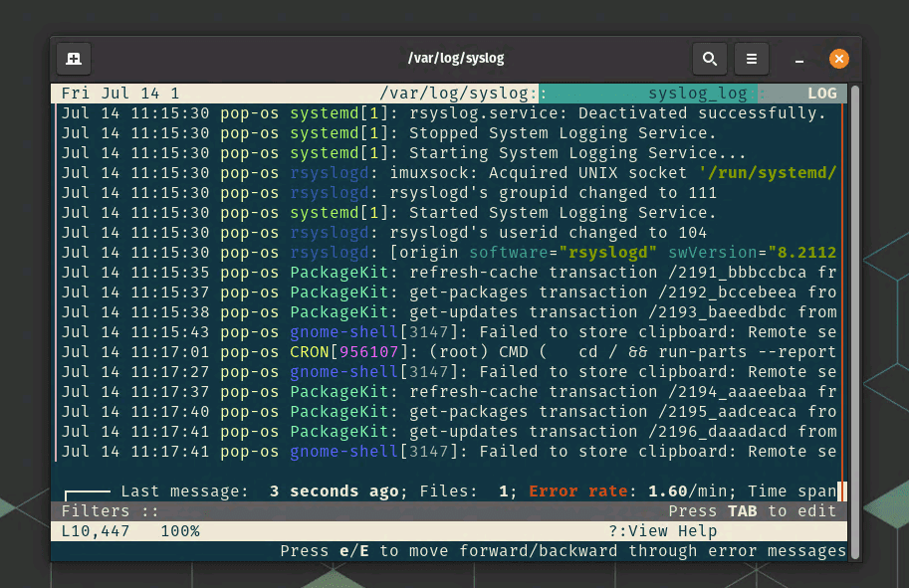Click the LOG view indicator
The height and width of the screenshot is (588, 909).
(x=821, y=94)
